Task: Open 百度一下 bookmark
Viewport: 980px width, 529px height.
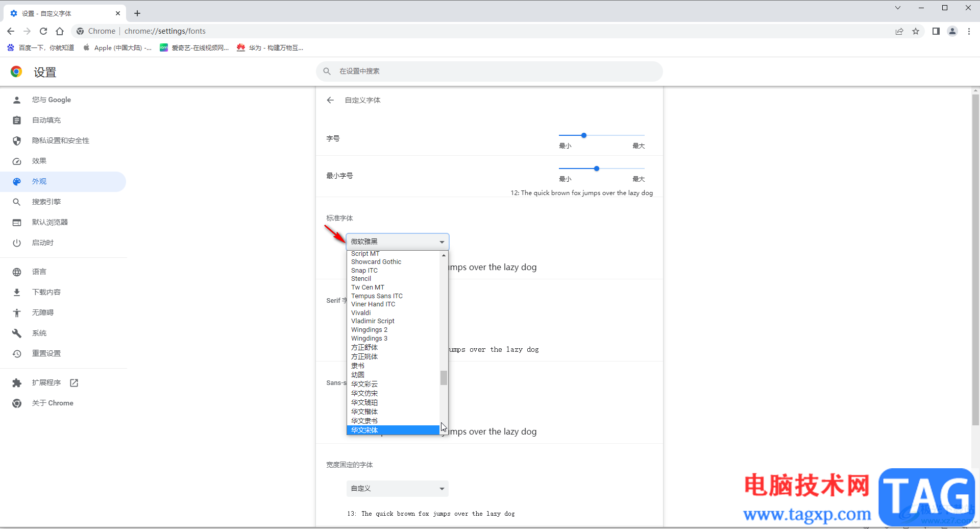Action: click(41, 47)
